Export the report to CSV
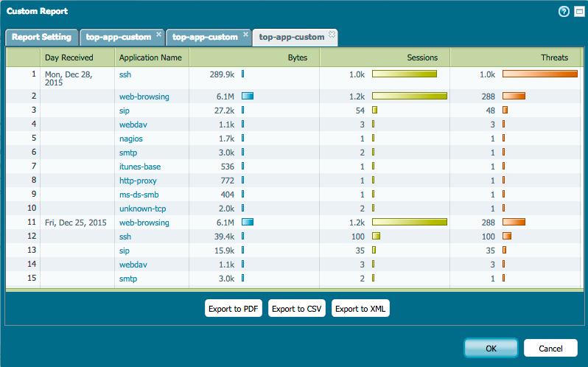588x367 pixels. pos(297,309)
